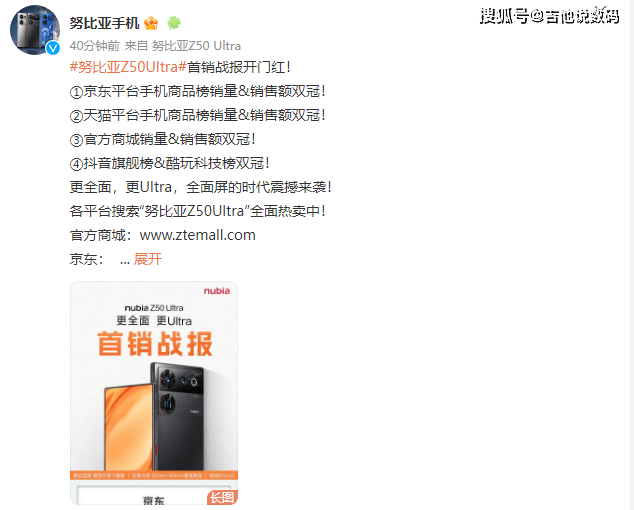Image resolution: width=634 pixels, height=510 pixels.
Task: Open the #努比亚Z50Ultra# hashtag topic
Action: (128, 67)
